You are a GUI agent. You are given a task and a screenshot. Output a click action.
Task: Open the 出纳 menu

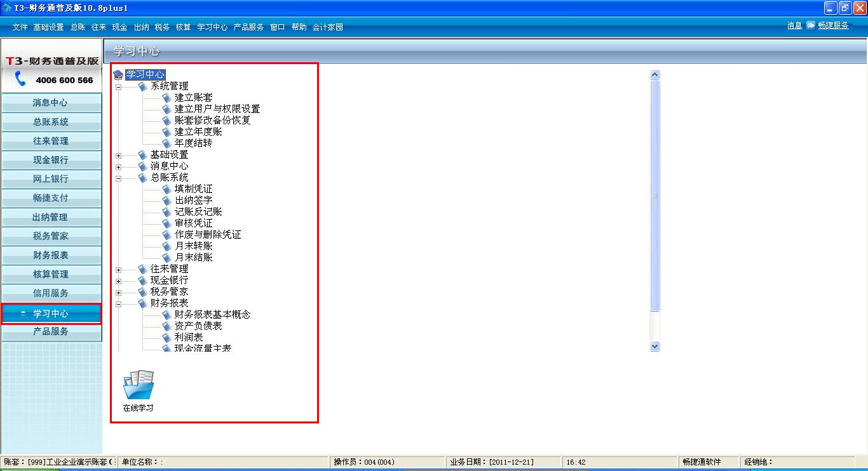141,27
